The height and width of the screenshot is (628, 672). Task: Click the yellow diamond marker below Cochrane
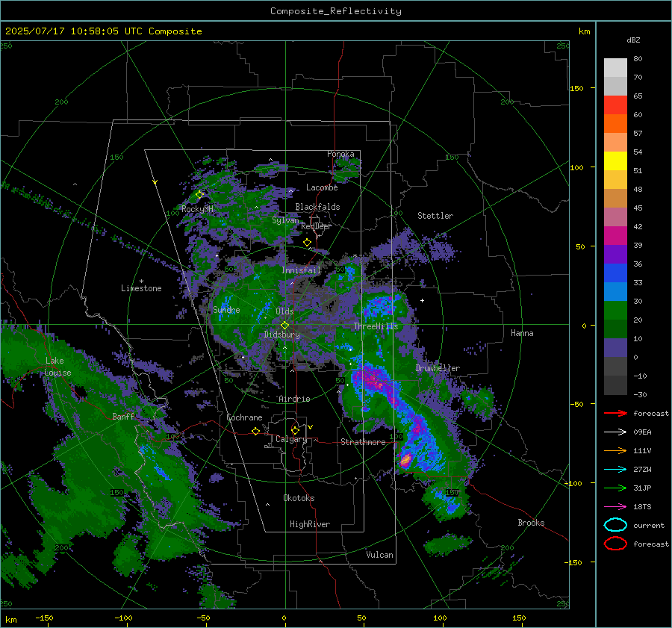(256, 432)
